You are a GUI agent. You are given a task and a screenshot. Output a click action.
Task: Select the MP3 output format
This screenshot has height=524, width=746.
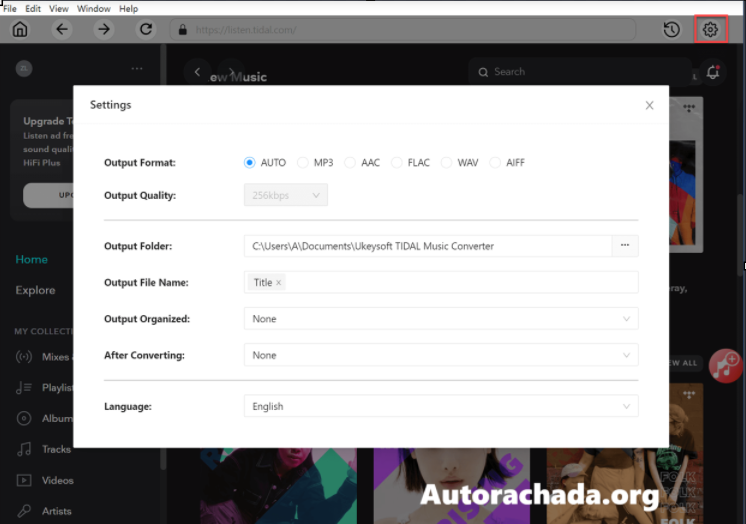tap(300, 162)
